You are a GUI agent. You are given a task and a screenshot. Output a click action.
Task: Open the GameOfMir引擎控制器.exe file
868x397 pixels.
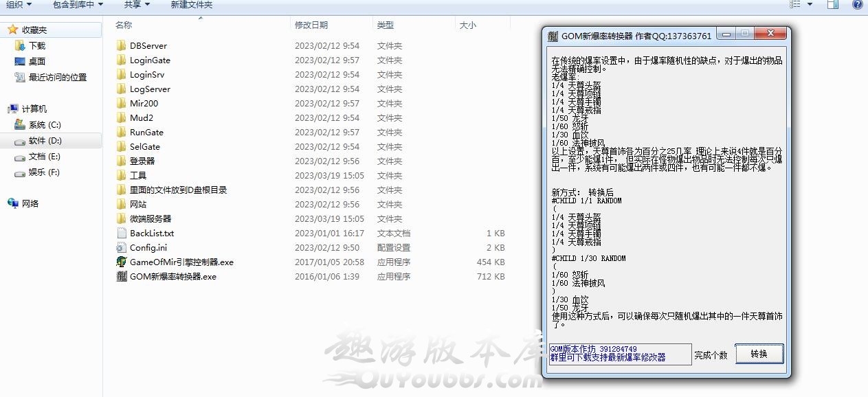181,262
